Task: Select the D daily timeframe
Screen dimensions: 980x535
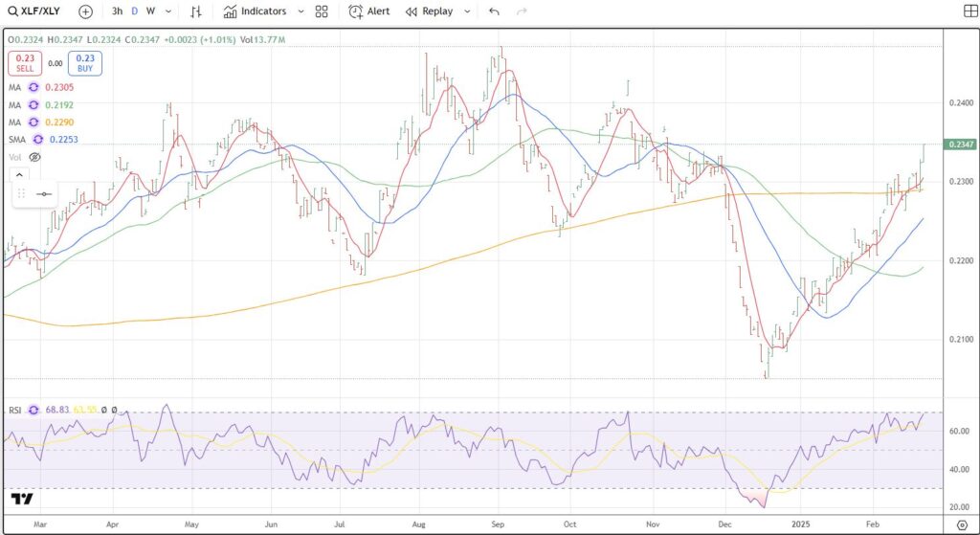Action: pos(134,11)
